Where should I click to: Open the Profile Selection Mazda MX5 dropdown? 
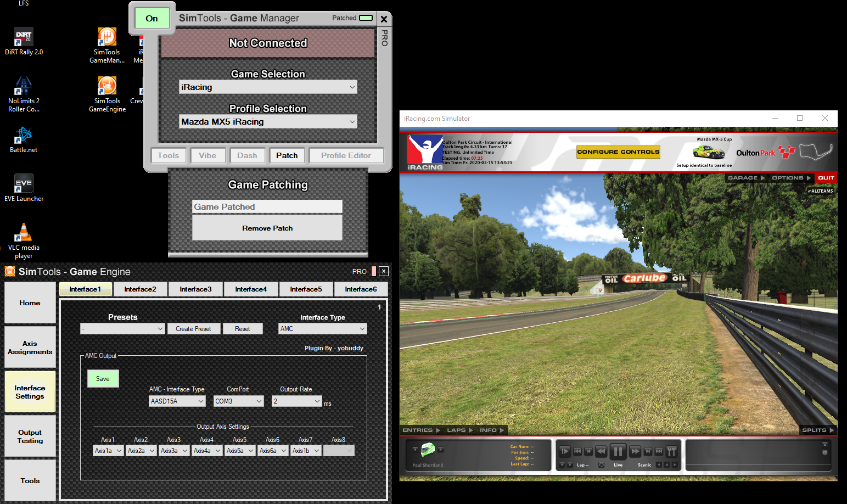click(268, 121)
